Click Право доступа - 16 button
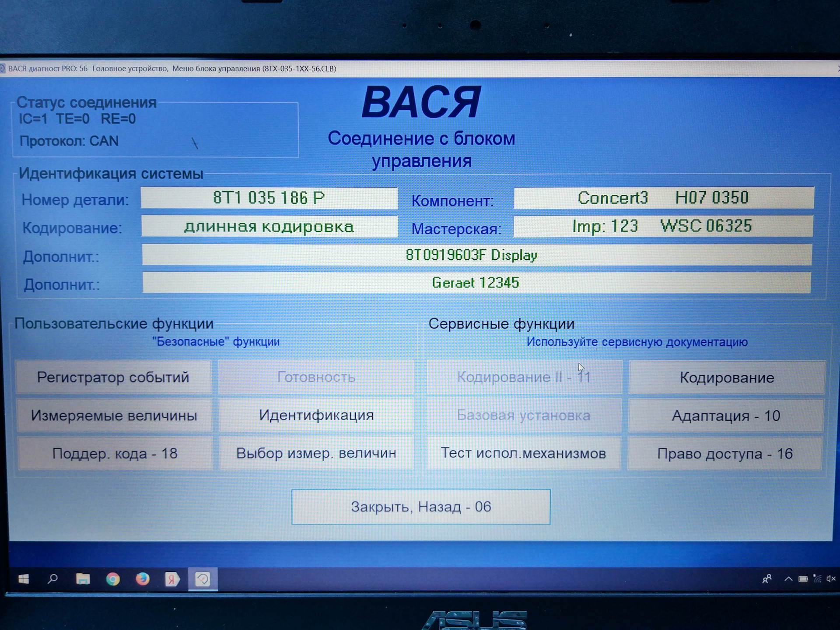The width and height of the screenshot is (840, 630). coord(724,454)
